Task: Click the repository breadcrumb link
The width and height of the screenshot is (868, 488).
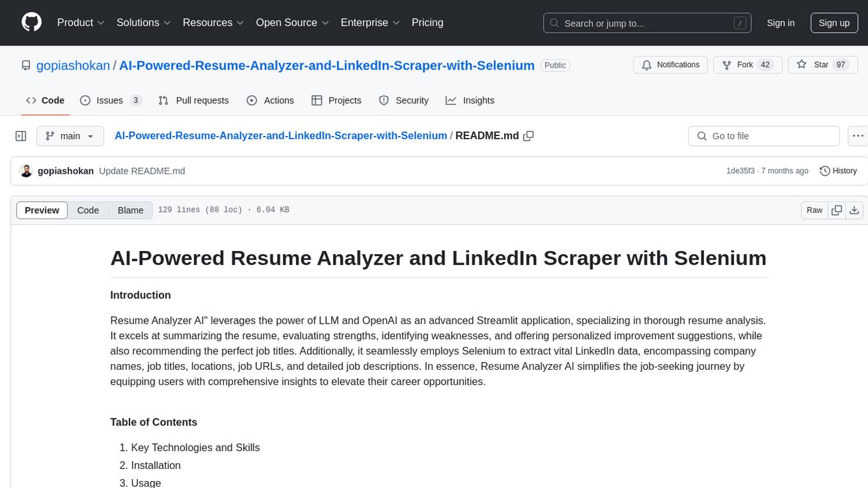Action: coord(281,135)
